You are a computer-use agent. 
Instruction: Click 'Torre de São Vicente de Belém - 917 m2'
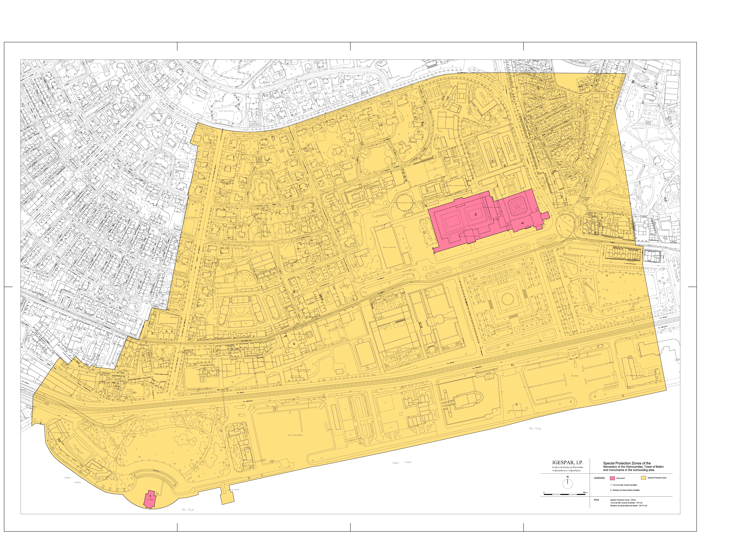(626, 503)
